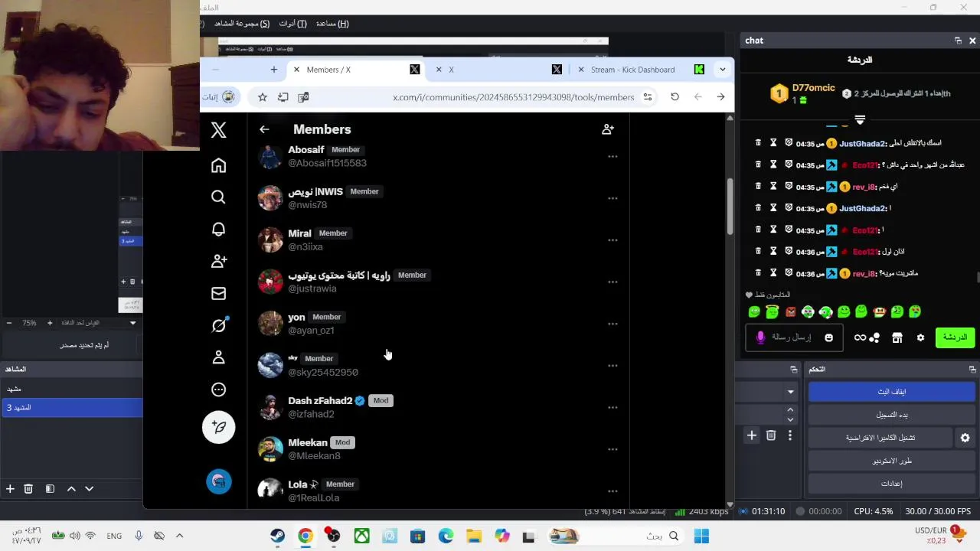Select scene المشهد 3 in list
The width and height of the screenshot is (980, 551).
point(71,408)
